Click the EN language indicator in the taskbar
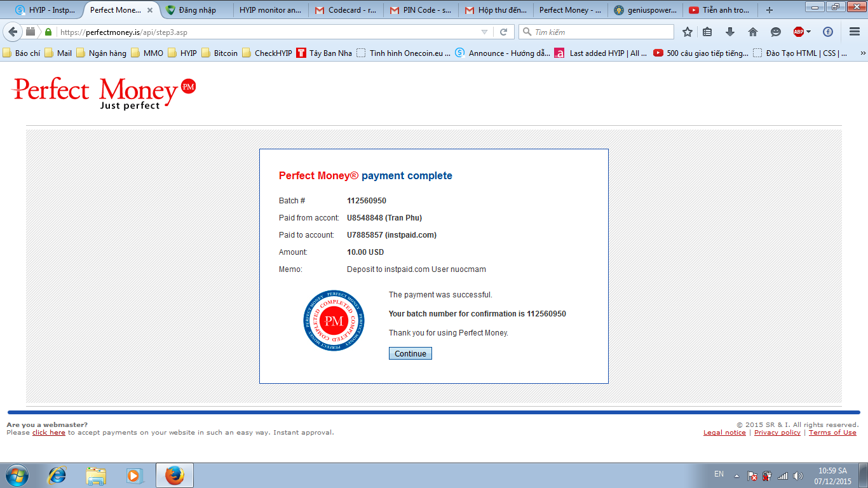This screenshot has width=868, height=488. pos(719,474)
